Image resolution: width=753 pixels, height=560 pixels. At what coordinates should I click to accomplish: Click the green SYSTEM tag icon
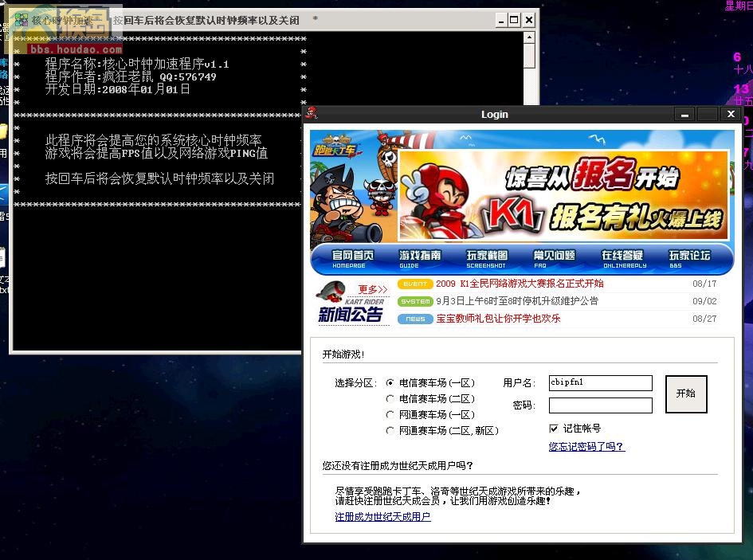pos(415,302)
